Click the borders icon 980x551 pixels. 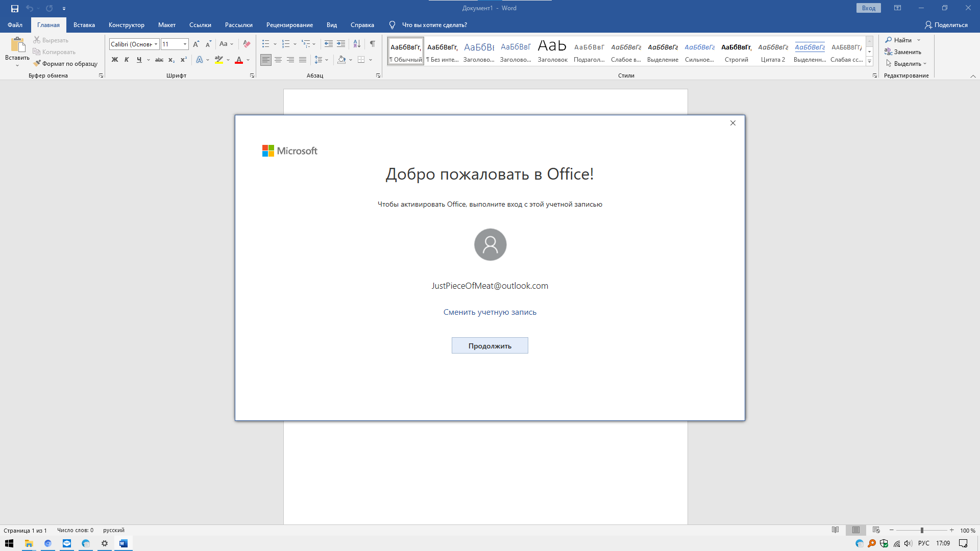coord(361,60)
